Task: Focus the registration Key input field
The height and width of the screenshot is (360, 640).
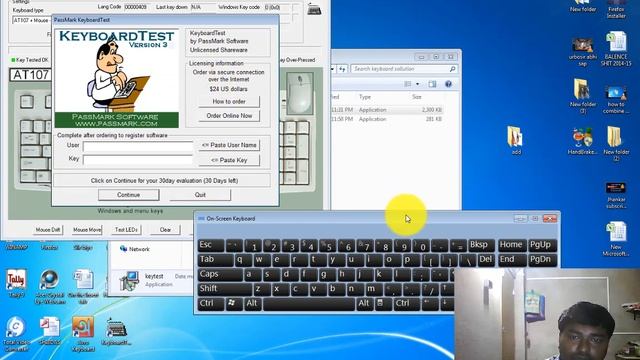Action: pyautogui.click(x=138, y=160)
